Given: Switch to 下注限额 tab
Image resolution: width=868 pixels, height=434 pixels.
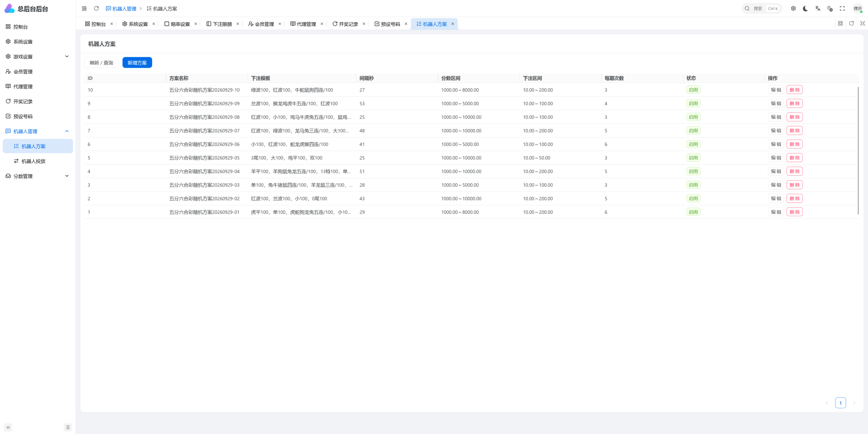Looking at the screenshot, I should tap(219, 24).
